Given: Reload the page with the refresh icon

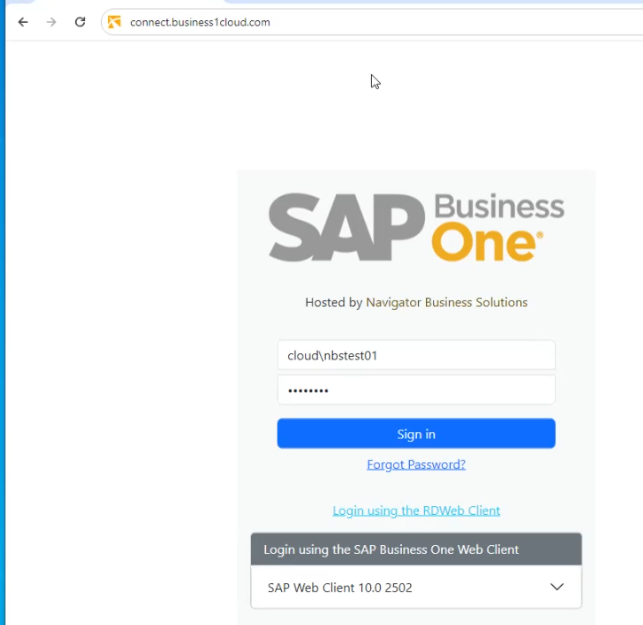Looking at the screenshot, I should [x=80, y=22].
